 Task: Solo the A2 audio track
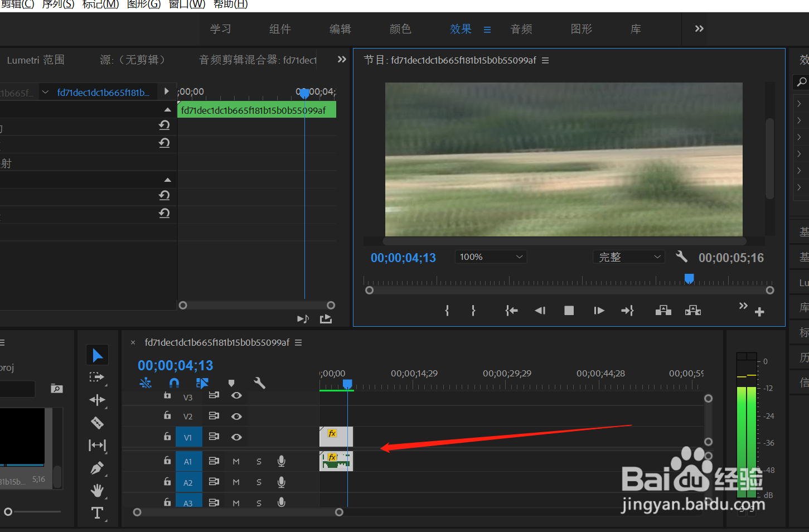[259, 482]
